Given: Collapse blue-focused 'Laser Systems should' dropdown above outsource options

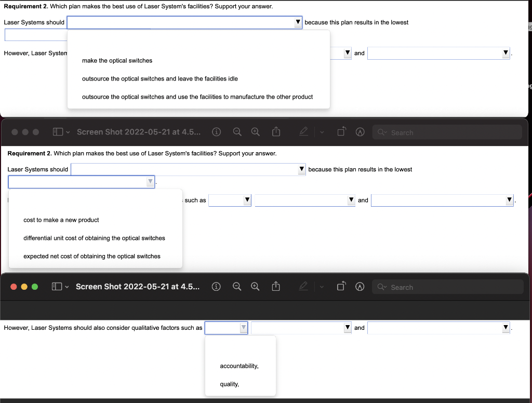Looking at the screenshot, I should point(184,22).
